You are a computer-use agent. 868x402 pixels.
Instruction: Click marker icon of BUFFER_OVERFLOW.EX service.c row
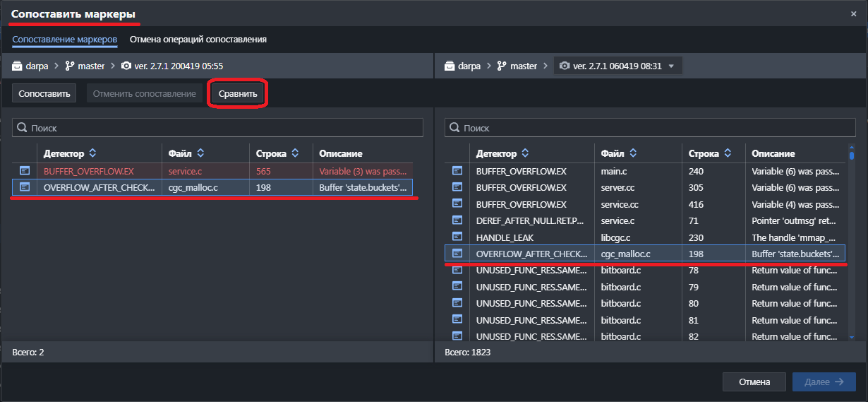point(25,170)
